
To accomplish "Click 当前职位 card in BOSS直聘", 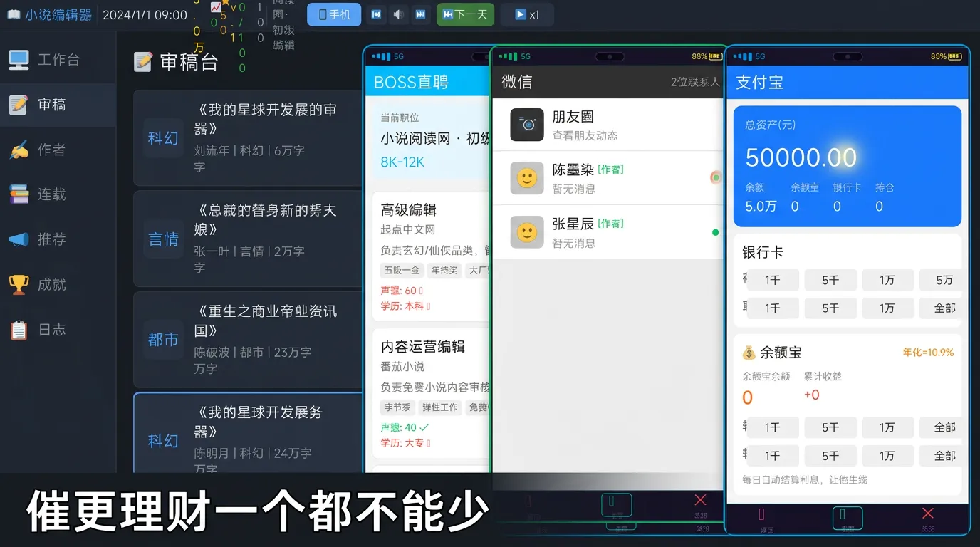I will [432, 140].
